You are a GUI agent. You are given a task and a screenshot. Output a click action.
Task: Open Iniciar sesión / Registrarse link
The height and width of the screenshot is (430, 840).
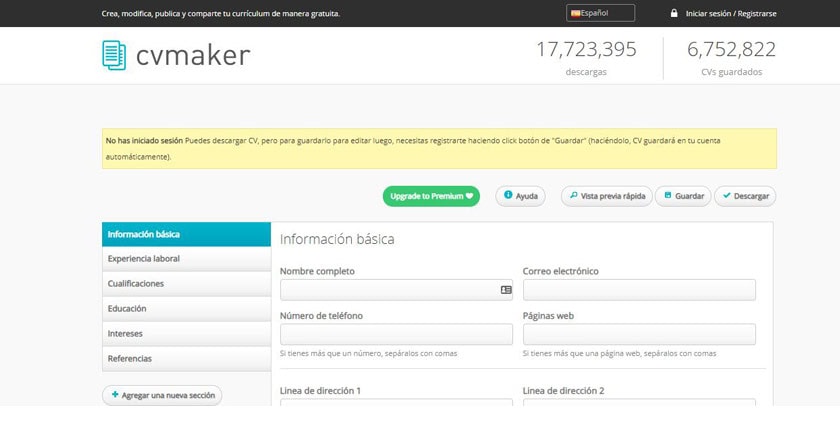pyautogui.click(x=731, y=13)
